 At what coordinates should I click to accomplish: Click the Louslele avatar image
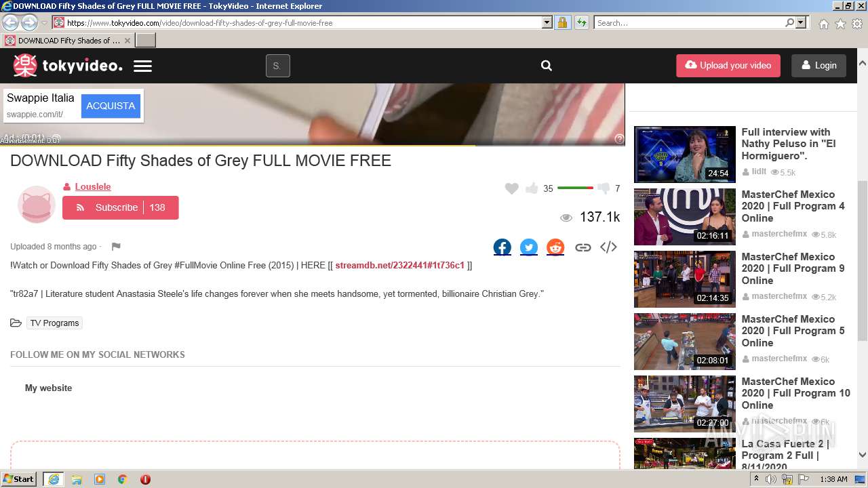click(x=36, y=203)
